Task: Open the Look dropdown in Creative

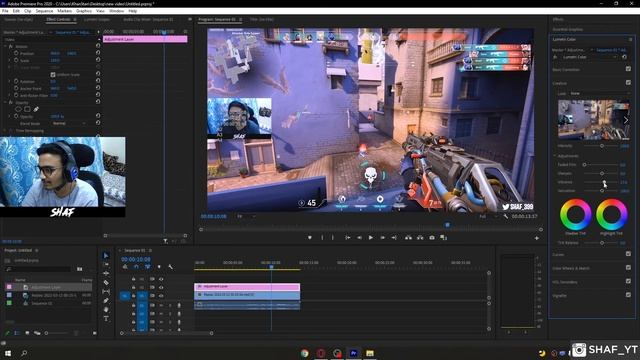Action: tap(599, 93)
